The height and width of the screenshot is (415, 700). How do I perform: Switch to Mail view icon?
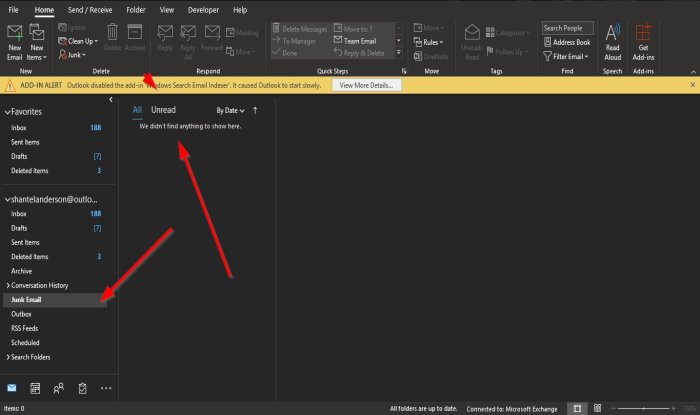point(12,388)
